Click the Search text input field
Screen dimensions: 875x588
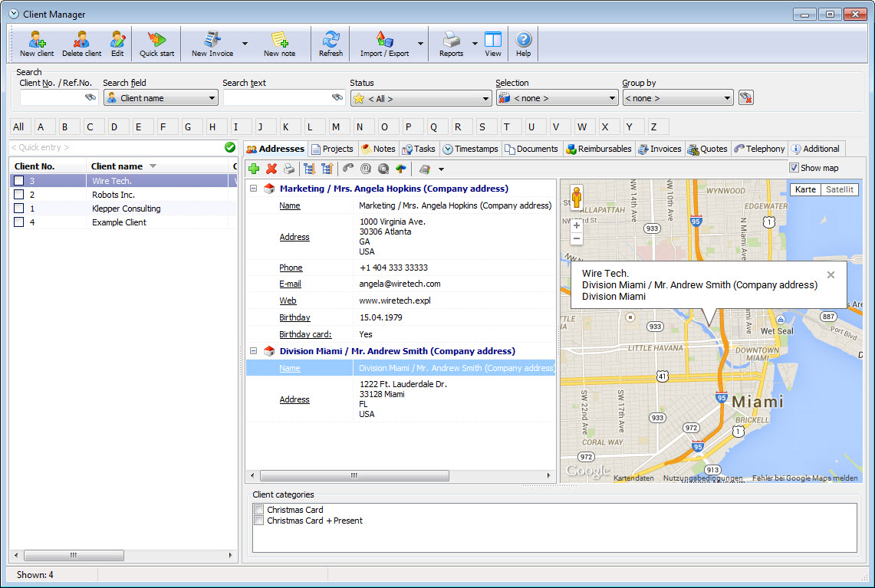[276, 98]
